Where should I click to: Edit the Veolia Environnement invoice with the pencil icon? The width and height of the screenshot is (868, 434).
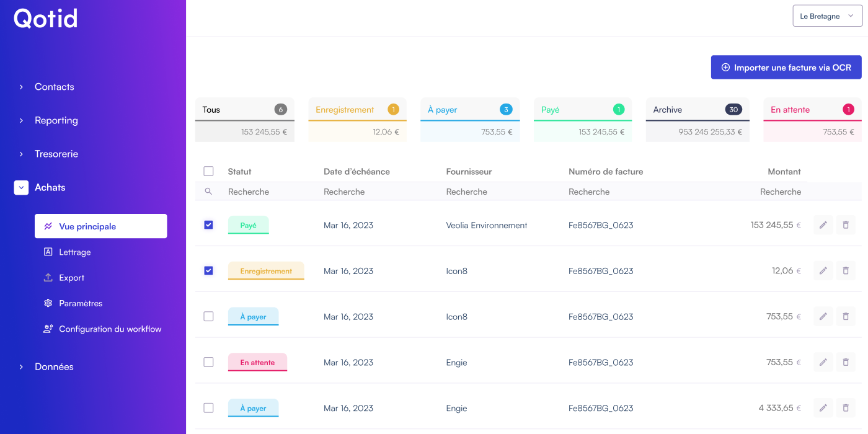(x=823, y=225)
